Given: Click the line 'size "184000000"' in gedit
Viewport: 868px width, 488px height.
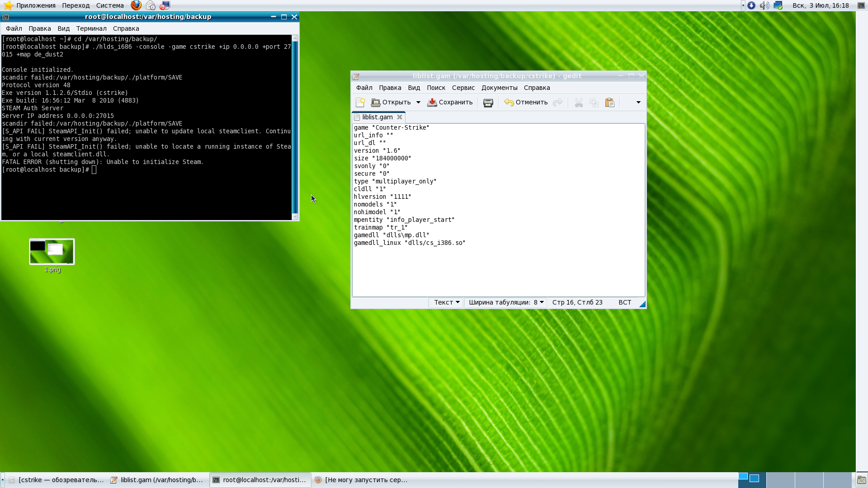Looking at the screenshot, I should pyautogui.click(x=382, y=159).
